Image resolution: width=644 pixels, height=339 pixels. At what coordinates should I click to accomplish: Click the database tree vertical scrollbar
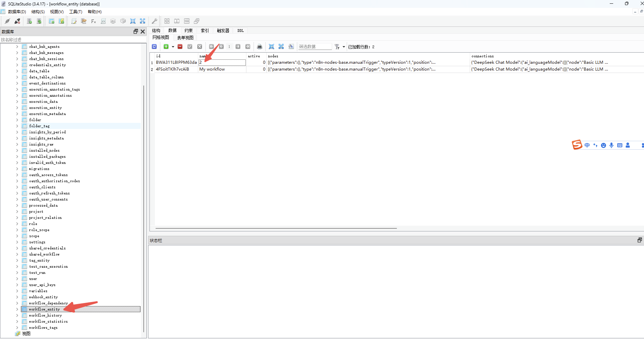pyautogui.click(x=144, y=208)
